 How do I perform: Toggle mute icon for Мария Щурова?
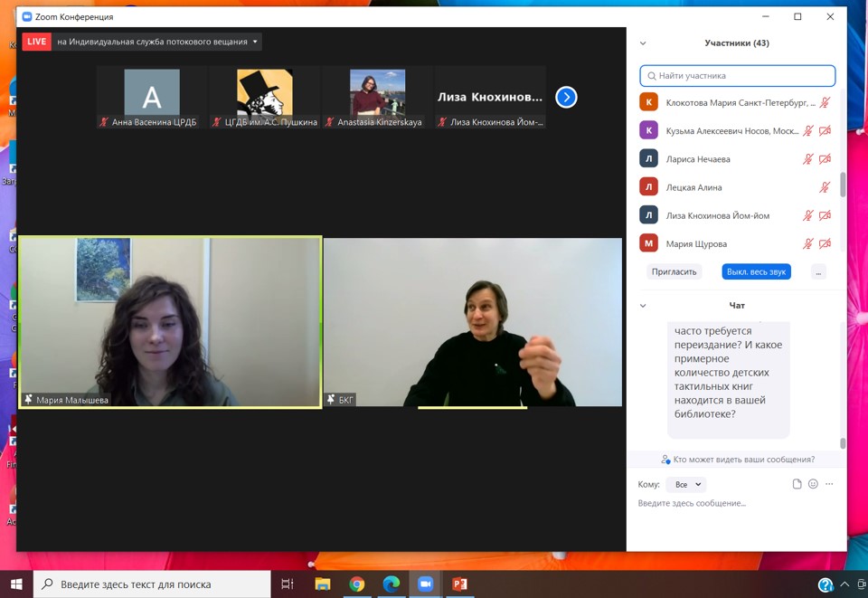808,243
